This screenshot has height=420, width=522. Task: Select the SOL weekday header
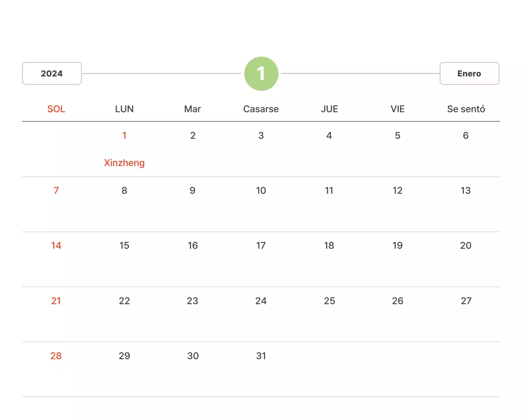point(56,109)
